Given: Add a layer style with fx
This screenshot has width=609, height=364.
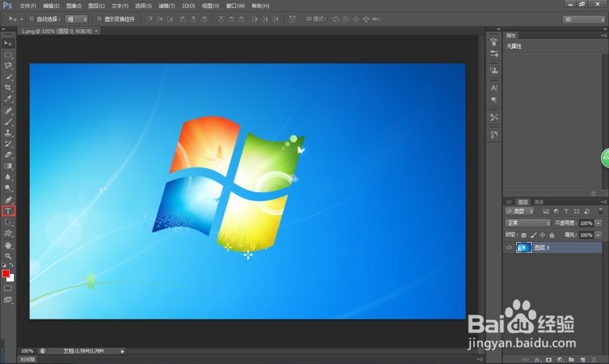Looking at the screenshot, I should coord(537,360).
